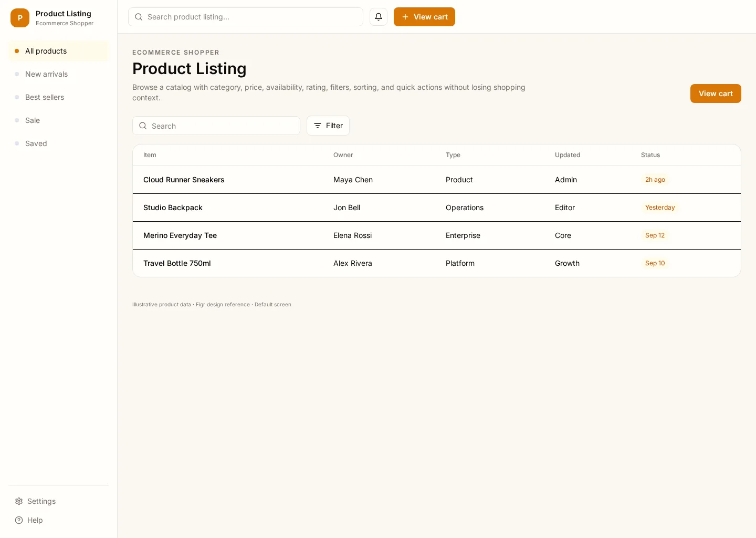Viewport: 756px width, 538px height.
Task: Select Travel Bottle 750ml
Action: pos(177,263)
